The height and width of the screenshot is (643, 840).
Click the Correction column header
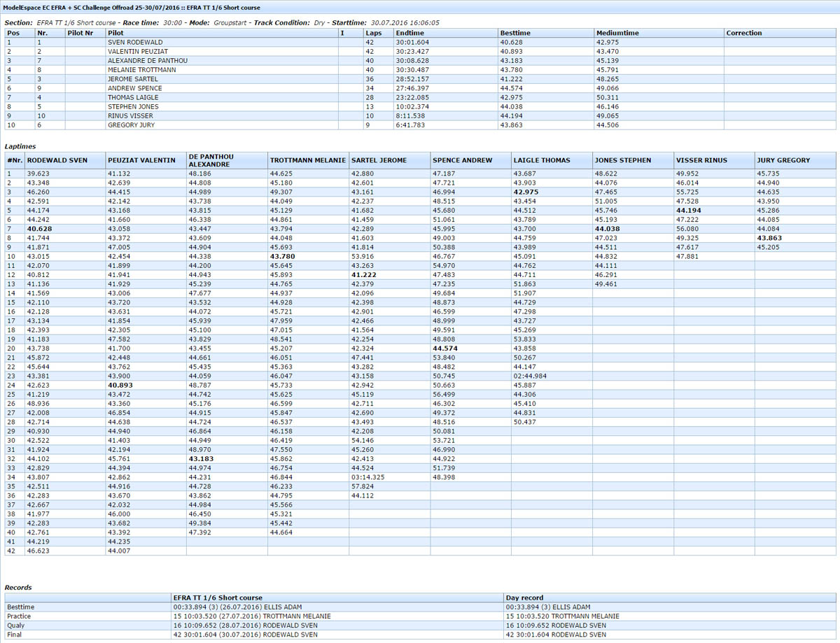744,33
